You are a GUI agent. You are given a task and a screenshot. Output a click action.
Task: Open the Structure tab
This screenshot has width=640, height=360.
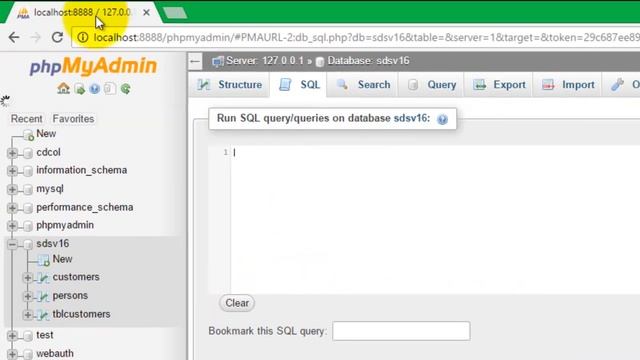(230, 84)
